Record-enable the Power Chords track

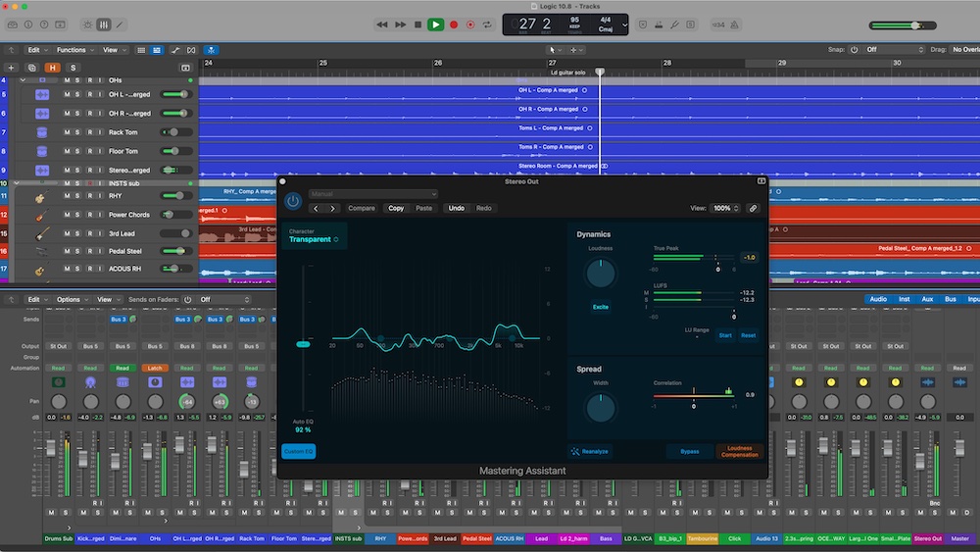(89, 215)
